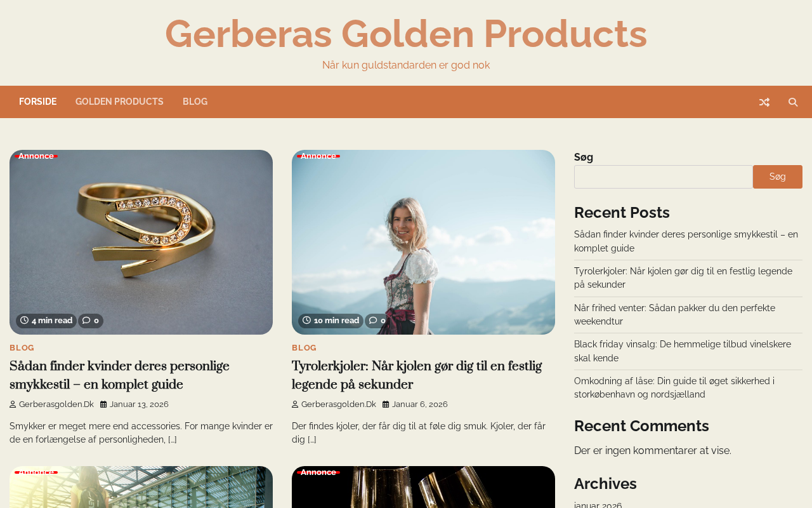Open recent post Omkodning af låse
The height and width of the screenshot is (508, 812).
[674, 387]
